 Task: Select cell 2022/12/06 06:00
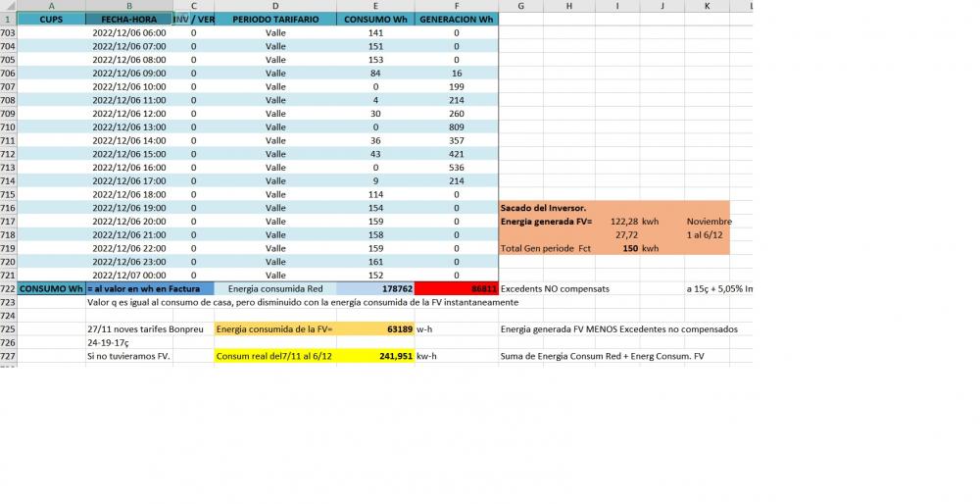point(129,32)
